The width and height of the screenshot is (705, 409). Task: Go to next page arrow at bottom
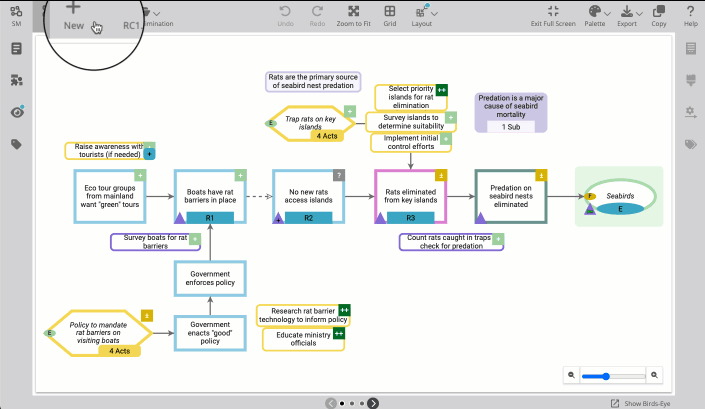373,403
